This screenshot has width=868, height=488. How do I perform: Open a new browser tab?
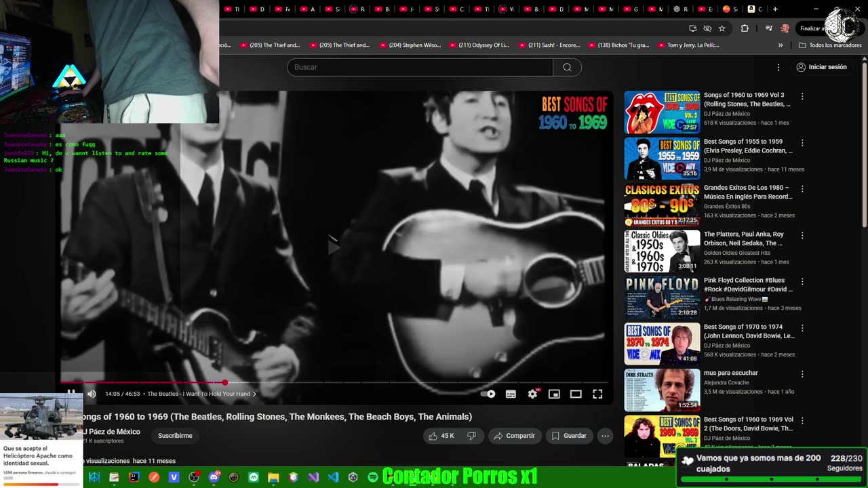coord(775,9)
